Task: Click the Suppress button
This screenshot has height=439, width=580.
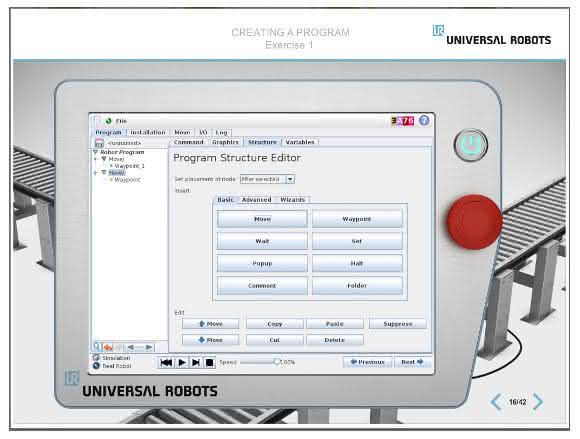Action: click(398, 324)
